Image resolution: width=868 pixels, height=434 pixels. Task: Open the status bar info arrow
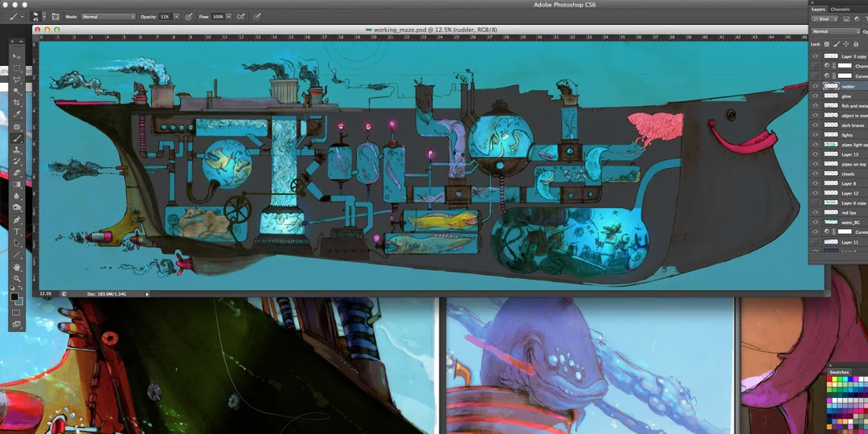(147, 294)
